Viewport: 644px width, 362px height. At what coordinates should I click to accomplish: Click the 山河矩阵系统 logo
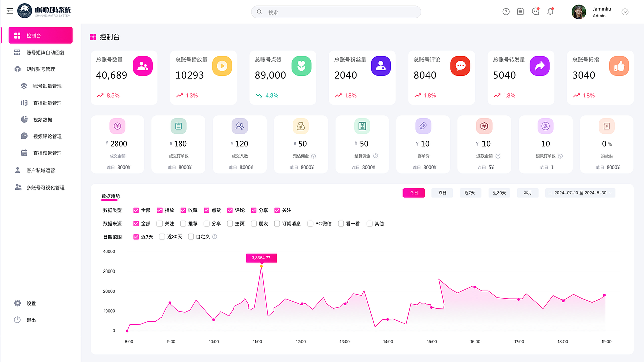click(x=44, y=11)
